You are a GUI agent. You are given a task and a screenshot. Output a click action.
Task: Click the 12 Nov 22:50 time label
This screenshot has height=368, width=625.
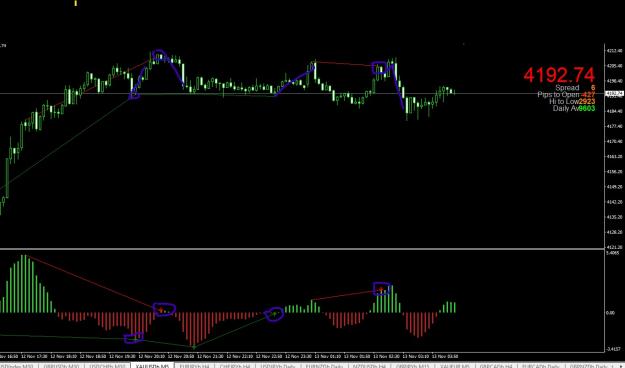pyautogui.click(x=269, y=356)
